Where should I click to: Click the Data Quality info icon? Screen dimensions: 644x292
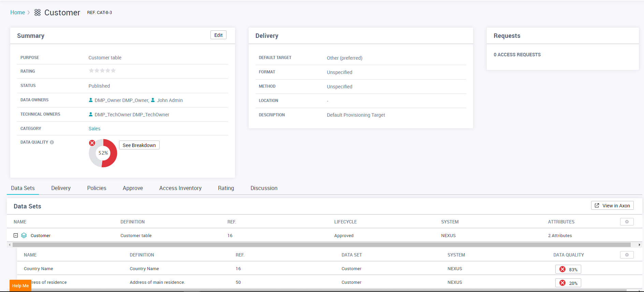pos(52,142)
